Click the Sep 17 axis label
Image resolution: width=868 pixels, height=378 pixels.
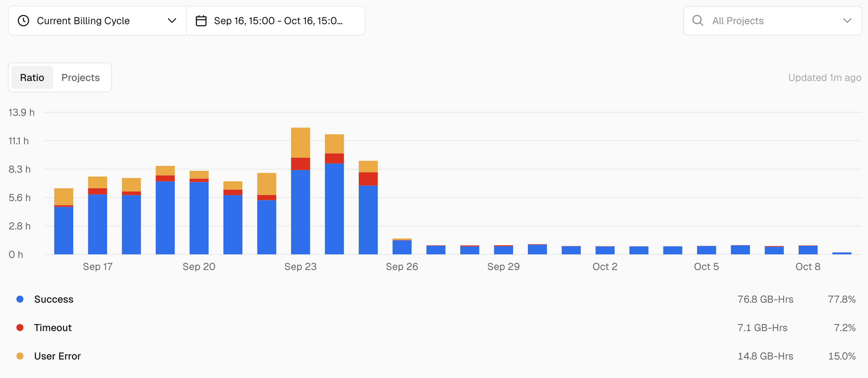[98, 266]
